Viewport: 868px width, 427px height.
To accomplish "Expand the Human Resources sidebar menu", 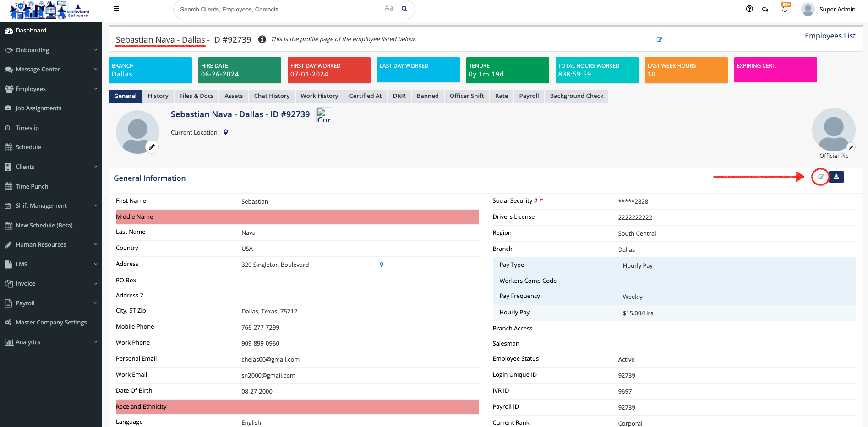I will click(x=51, y=244).
